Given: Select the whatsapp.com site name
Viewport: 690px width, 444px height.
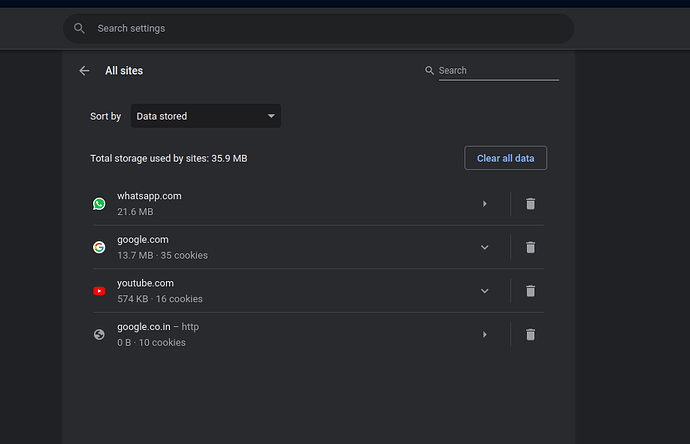Looking at the screenshot, I should [x=149, y=196].
